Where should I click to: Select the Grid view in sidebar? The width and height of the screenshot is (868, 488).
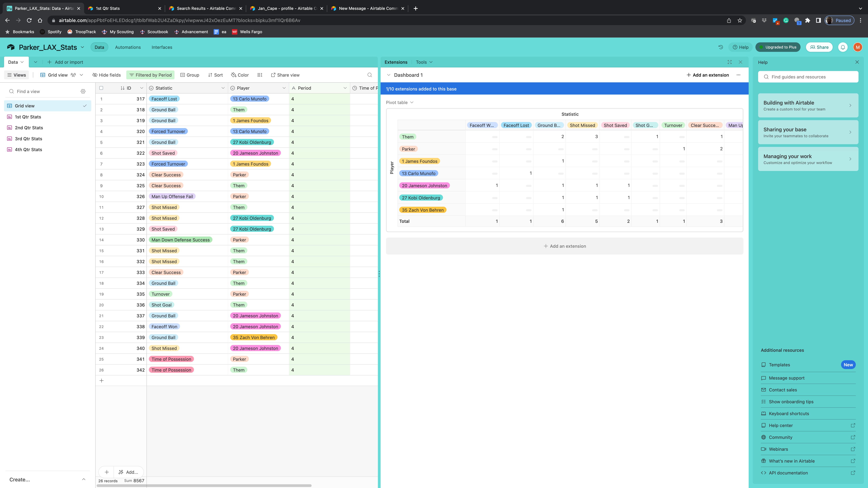tap(47, 106)
